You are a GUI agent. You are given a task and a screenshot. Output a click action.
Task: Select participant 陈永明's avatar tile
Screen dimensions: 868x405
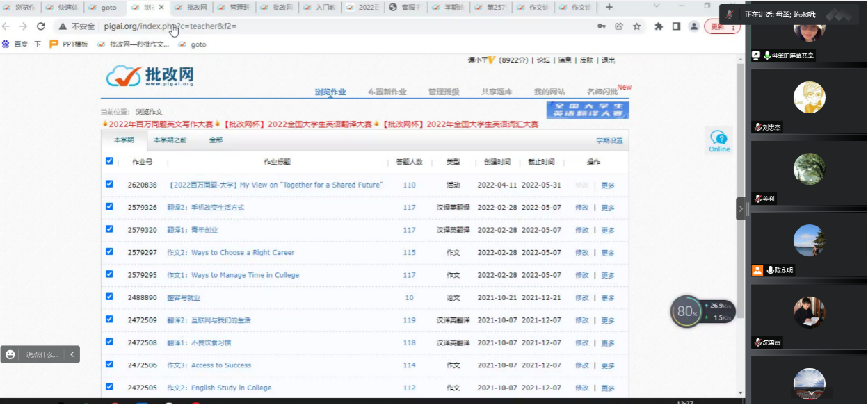[810, 240]
